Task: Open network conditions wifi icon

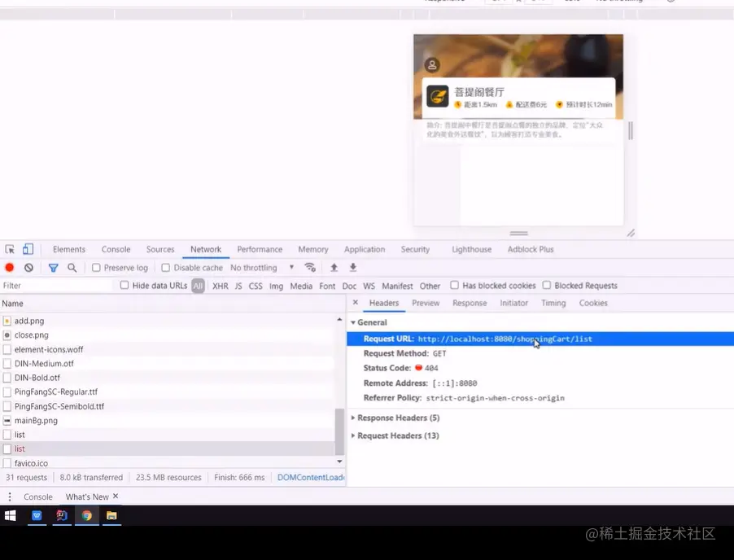Action: (x=310, y=267)
